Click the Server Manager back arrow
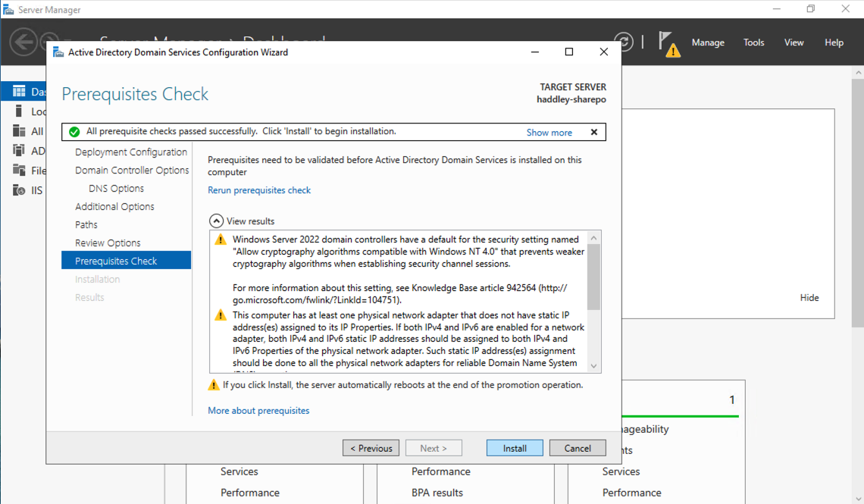The width and height of the screenshot is (864, 504). click(23, 42)
